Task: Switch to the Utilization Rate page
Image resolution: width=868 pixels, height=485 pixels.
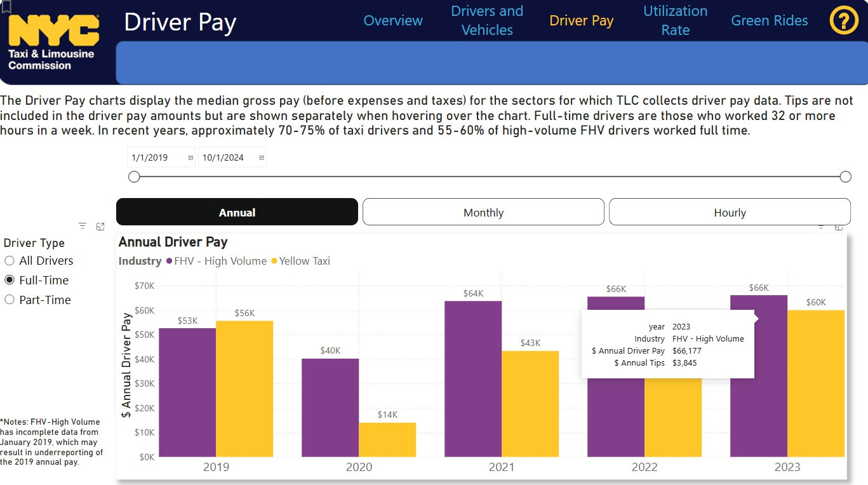Action: 675,20
